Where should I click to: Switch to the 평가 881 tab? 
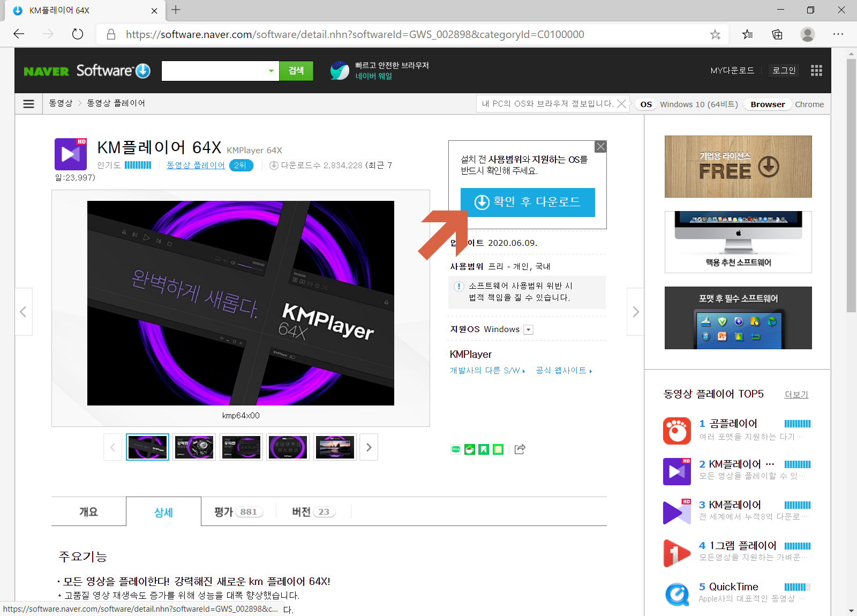pos(238,512)
